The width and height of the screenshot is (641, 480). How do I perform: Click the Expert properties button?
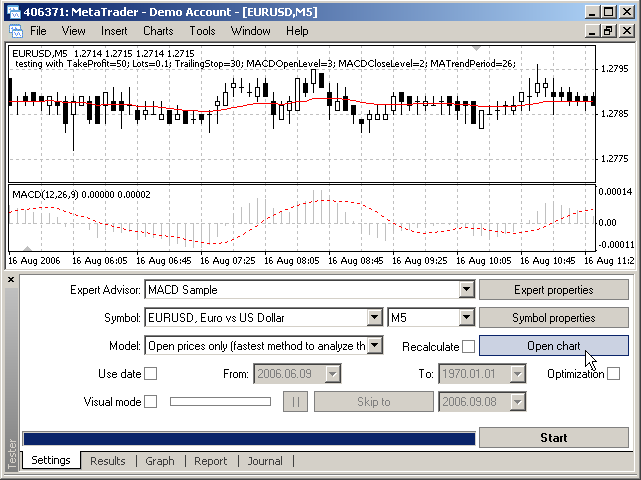coord(554,290)
